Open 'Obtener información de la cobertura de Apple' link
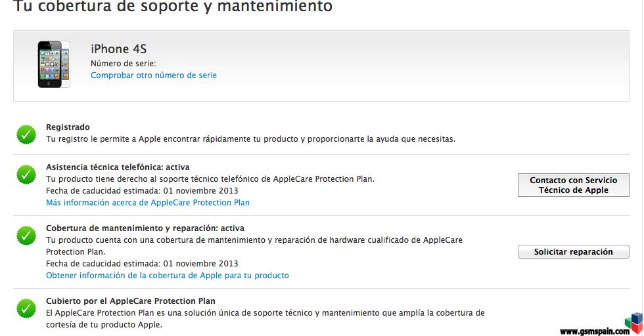This screenshot has height=336, width=644. [x=167, y=276]
